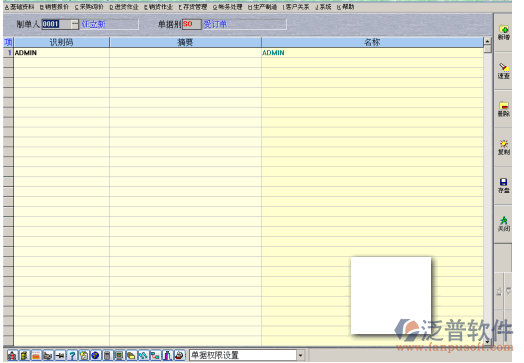Click the 存盘 (save) floppy disk icon

click(x=504, y=186)
